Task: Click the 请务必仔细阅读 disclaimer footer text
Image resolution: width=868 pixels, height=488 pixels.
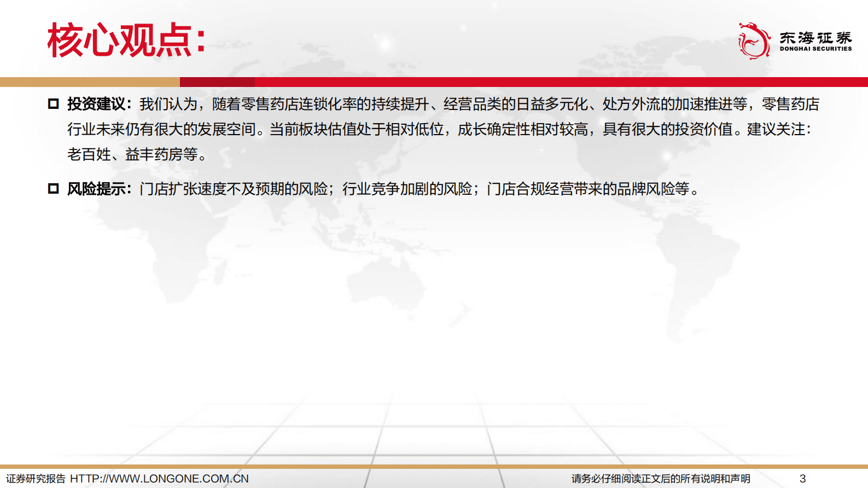Action: pos(661,479)
